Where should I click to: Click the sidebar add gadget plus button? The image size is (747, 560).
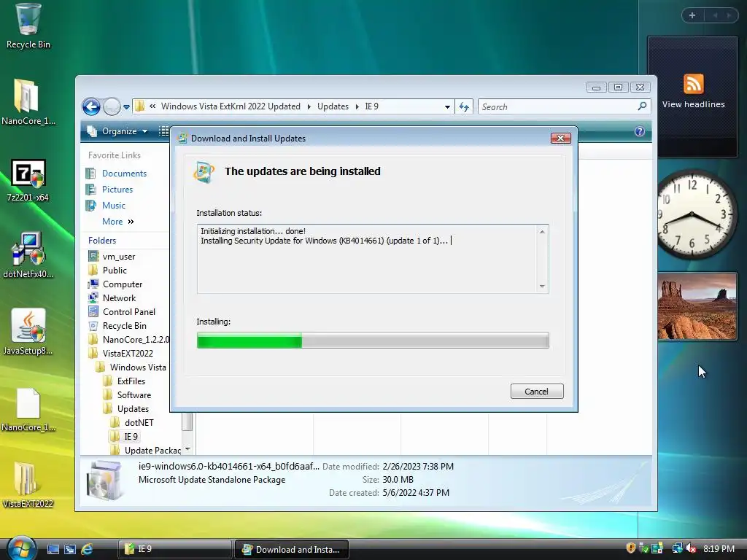pos(692,15)
